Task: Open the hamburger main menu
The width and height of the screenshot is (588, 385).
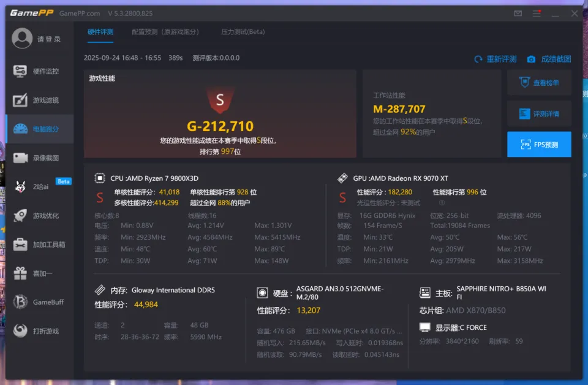Action: point(537,13)
